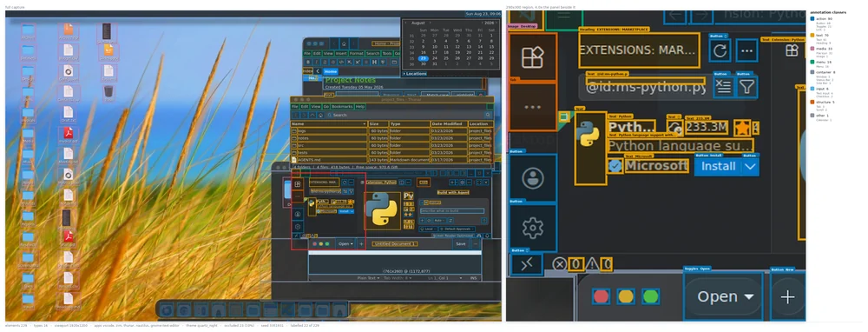The width and height of the screenshot is (868, 332).
Task: Toggle Match case in Zim find bar
Action: tap(435, 95)
